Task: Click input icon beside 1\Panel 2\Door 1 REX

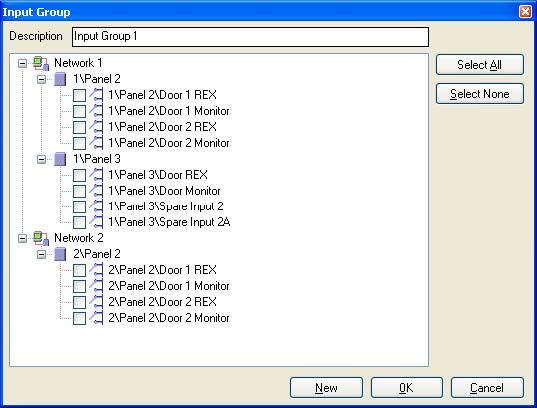Action: coord(96,95)
